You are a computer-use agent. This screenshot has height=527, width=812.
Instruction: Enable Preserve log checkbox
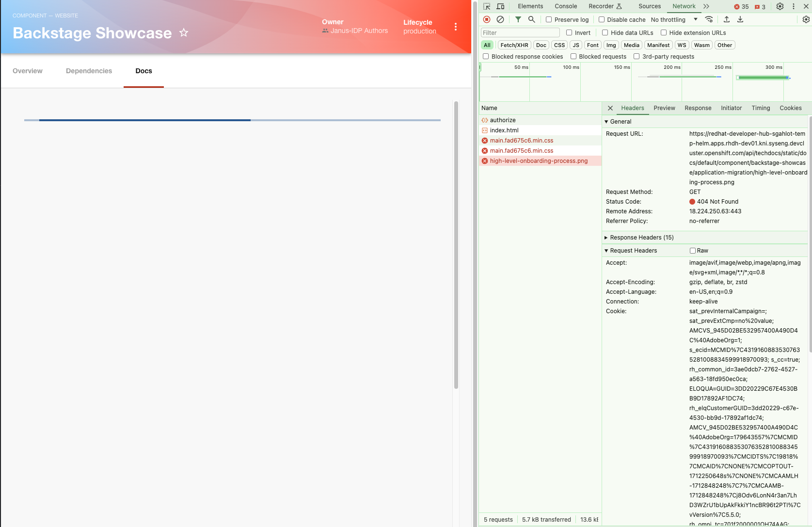click(x=549, y=20)
